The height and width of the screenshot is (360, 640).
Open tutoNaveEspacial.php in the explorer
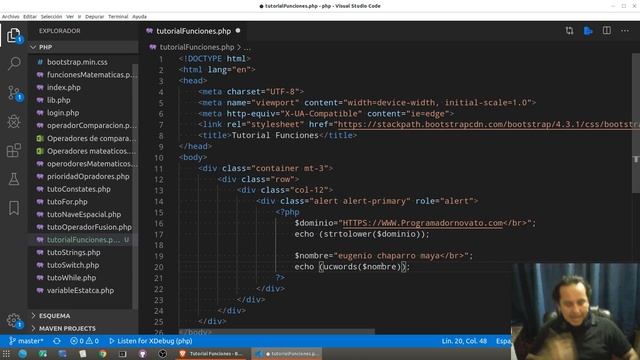(x=84, y=214)
